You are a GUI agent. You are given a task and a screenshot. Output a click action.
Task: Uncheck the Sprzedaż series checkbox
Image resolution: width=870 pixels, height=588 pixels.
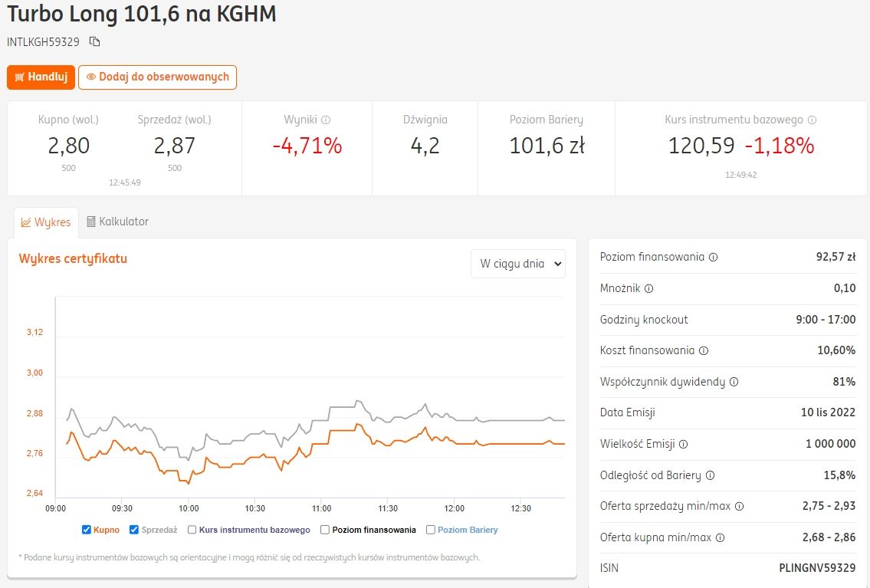point(133,530)
